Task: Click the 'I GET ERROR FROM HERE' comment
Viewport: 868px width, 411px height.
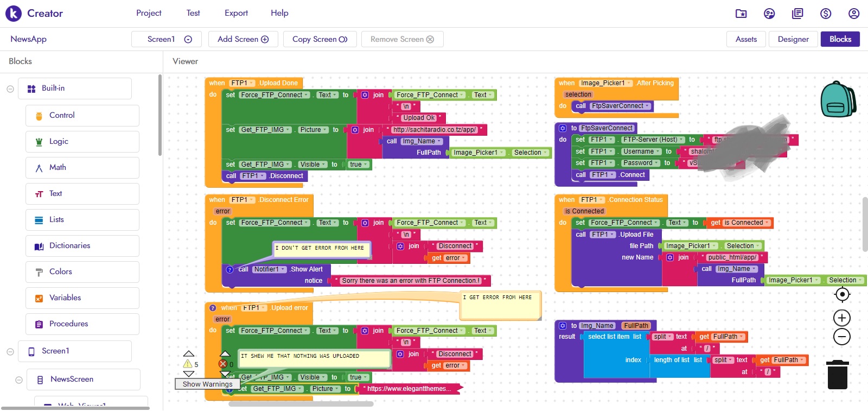Action: click(x=500, y=305)
